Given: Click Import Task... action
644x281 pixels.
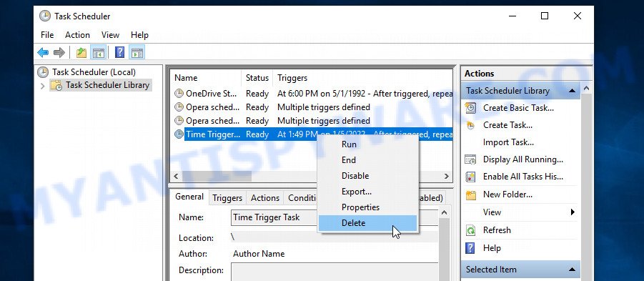Looking at the screenshot, I should 508,142.
